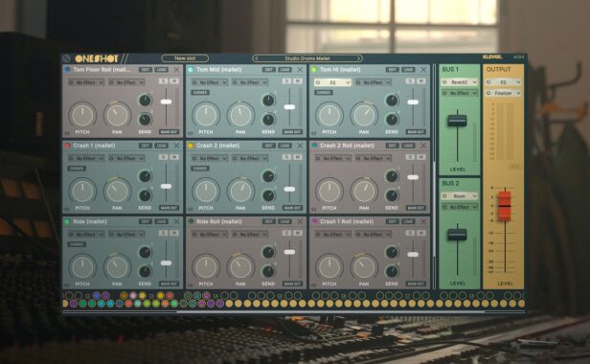Click the Bus 2 level fader

click(x=457, y=235)
